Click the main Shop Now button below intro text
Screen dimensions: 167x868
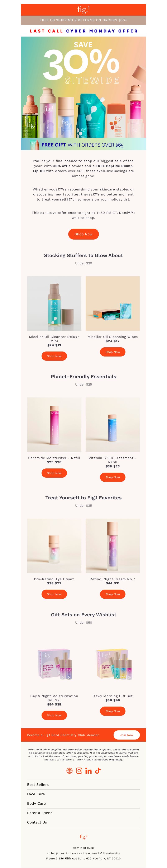pyautogui.click(x=83, y=234)
